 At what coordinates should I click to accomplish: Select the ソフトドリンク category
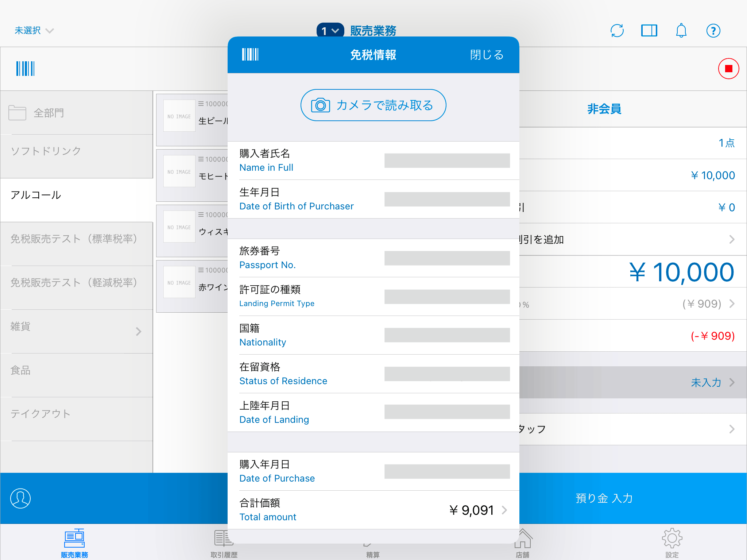tap(77, 156)
